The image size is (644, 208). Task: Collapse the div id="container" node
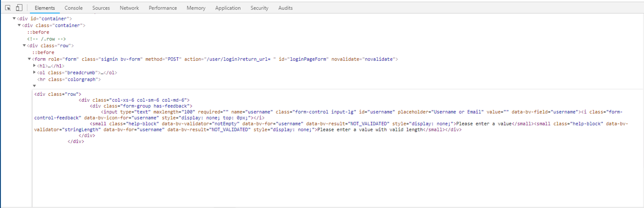pos(14,19)
